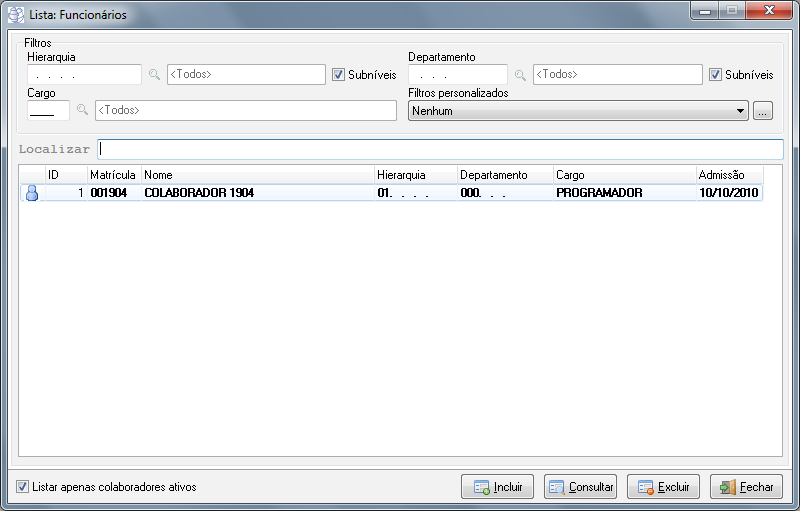Click into the Localizar search field
The height and width of the screenshot is (511, 800).
pos(440,149)
